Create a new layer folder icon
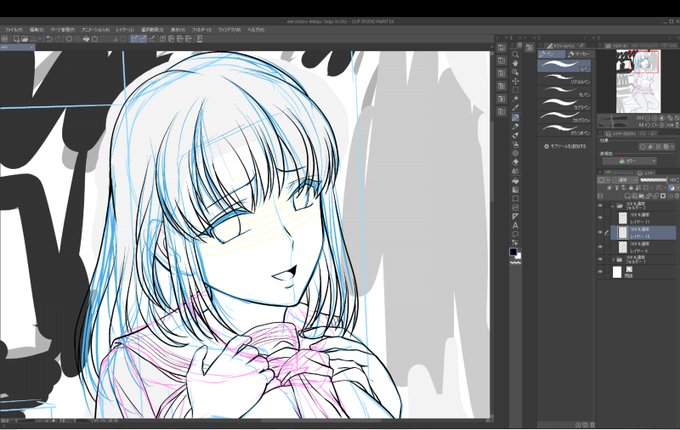The image size is (680, 430). click(641, 196)
